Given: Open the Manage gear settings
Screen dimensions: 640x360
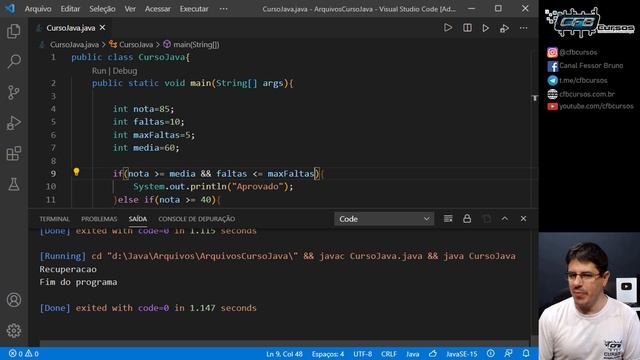Looking at the screenshot, I should click(x=14, y=330).
